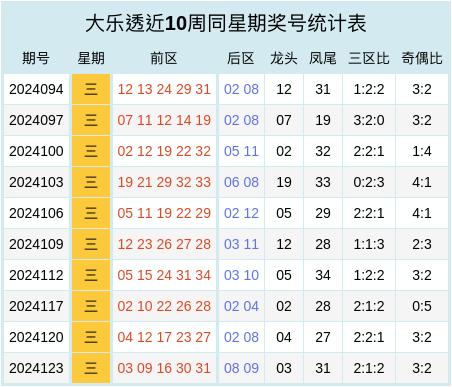Click 凤尾 value 34 in row 2024112

tap(323, 275)
